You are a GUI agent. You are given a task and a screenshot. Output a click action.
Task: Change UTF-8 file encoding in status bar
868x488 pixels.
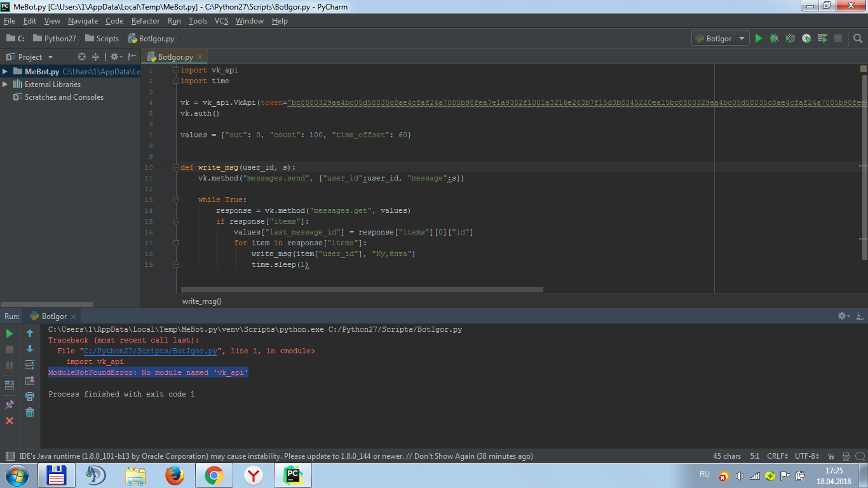[x=807, y=456]
